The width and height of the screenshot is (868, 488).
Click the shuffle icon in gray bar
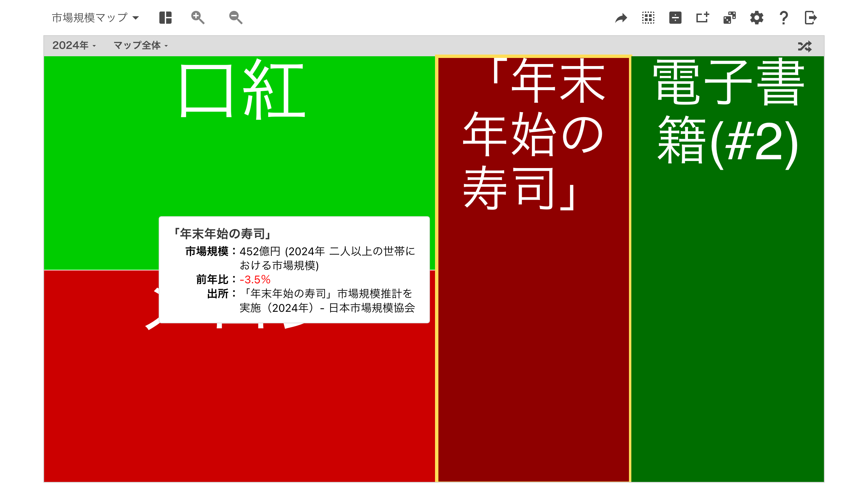click(805, 46)
